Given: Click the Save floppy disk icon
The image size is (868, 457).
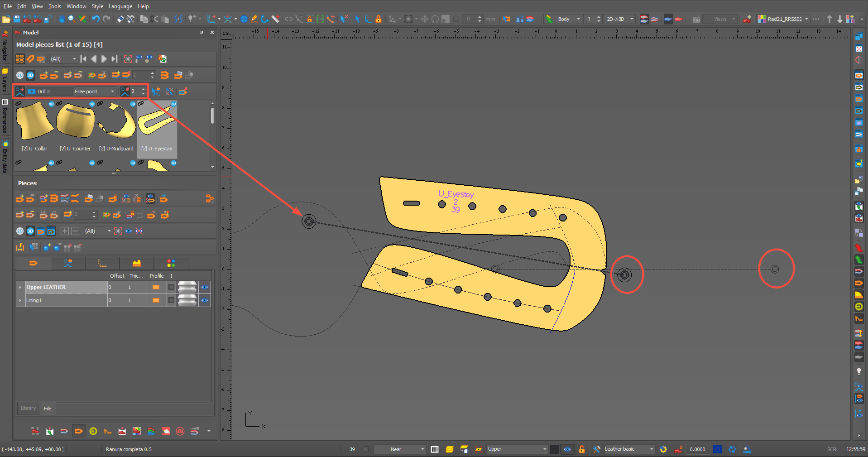Looking at the screenshot, I should coord(17,19).
